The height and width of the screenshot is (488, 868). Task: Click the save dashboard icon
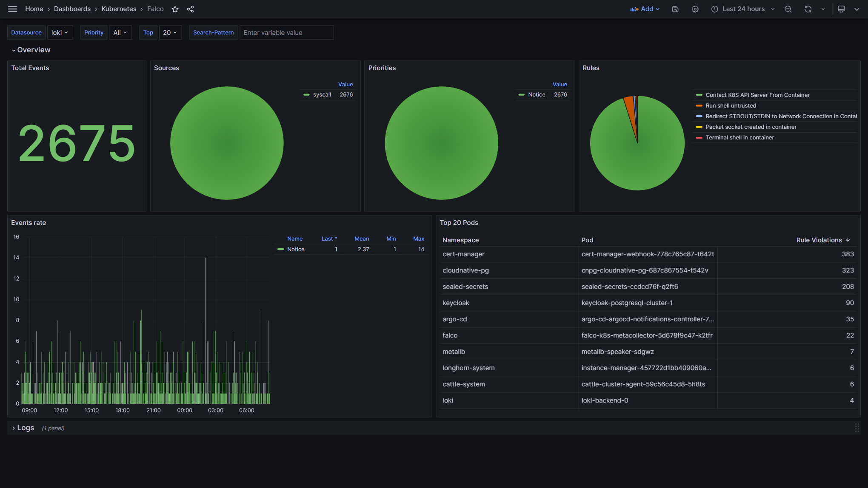675,9
